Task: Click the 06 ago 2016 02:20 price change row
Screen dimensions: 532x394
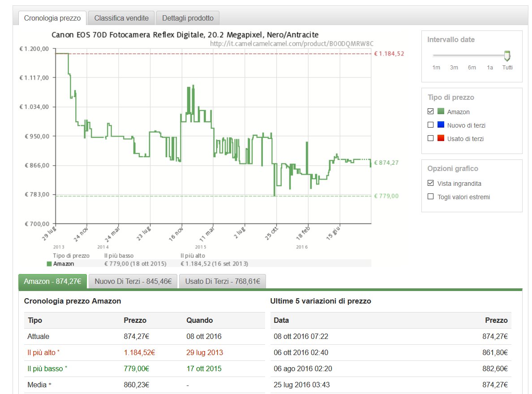Action: 390,368
